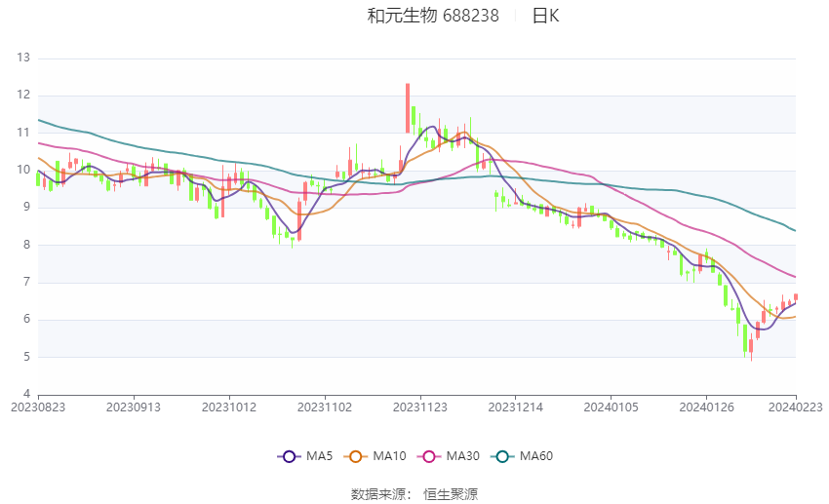Click y-axis value label 11
Viewport: 829px width, 504px height.
click(x=23, y=133)
